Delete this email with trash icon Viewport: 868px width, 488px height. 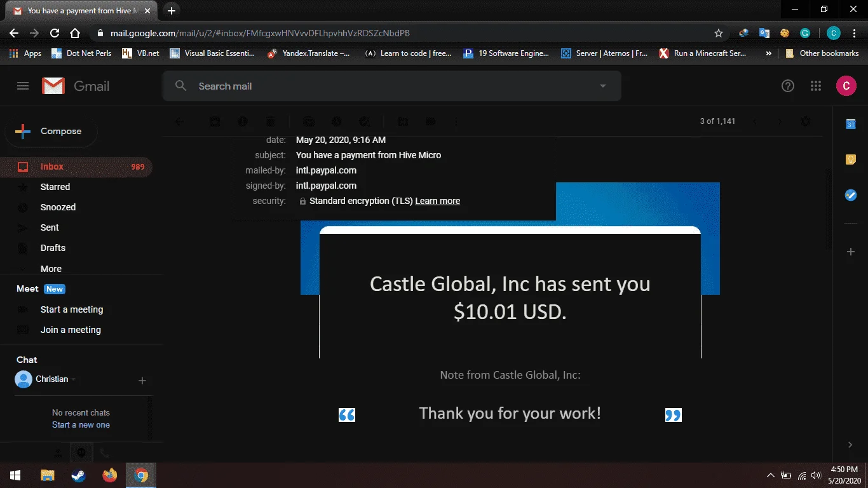coord(270,121)
